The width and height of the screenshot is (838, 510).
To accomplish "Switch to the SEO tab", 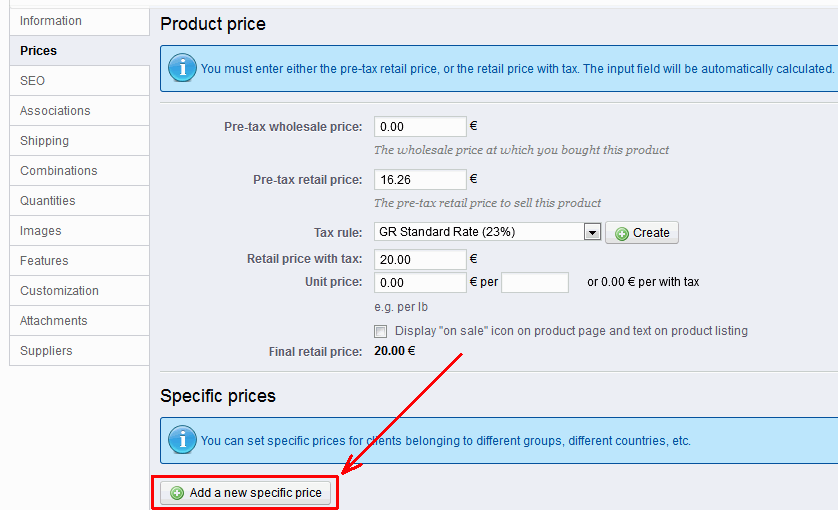I will (x=33, y=81).
